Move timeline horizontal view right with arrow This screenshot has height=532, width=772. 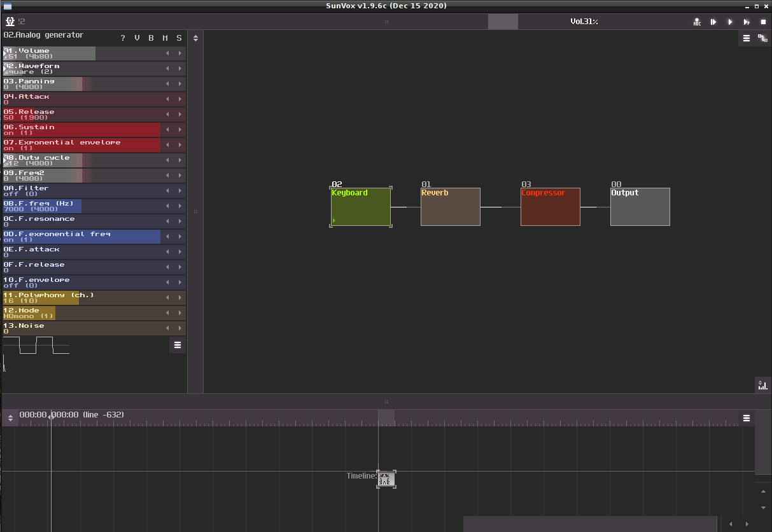(747, 524)
